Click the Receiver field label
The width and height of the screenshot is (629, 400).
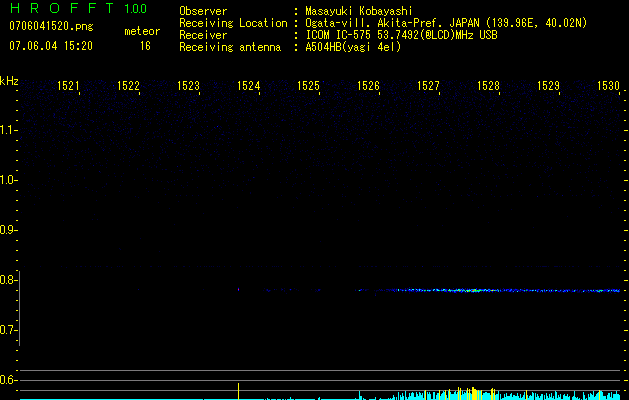click(203, 35)
